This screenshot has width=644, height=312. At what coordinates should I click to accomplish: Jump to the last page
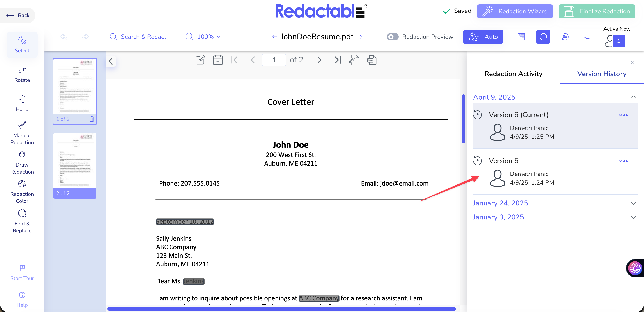click(x=338, y=60)
